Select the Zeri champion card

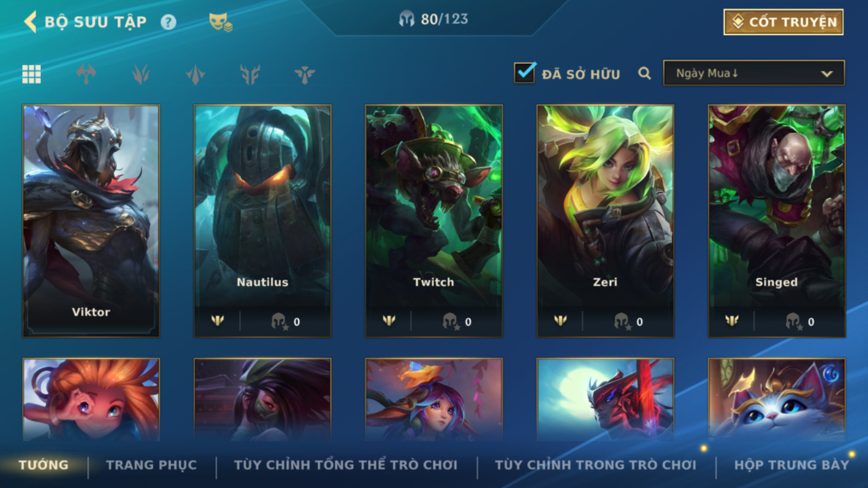pyautogui.click(x=605, y=221)
